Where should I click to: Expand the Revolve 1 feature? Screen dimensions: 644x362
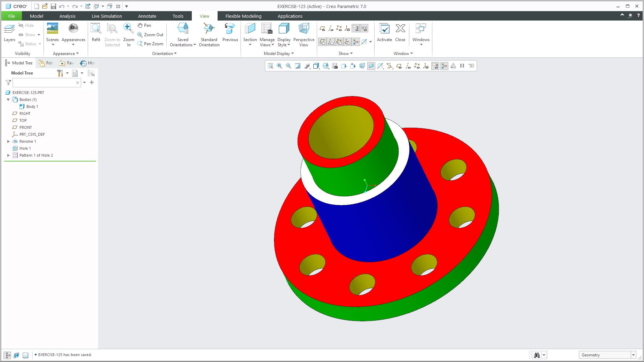pos(8,141)
